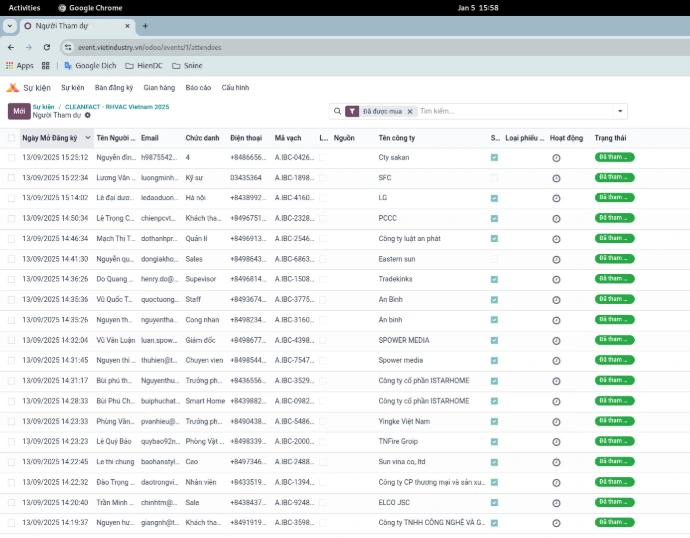Select the row checkbox for Nguyễn đìn...

tap(12, 158)
